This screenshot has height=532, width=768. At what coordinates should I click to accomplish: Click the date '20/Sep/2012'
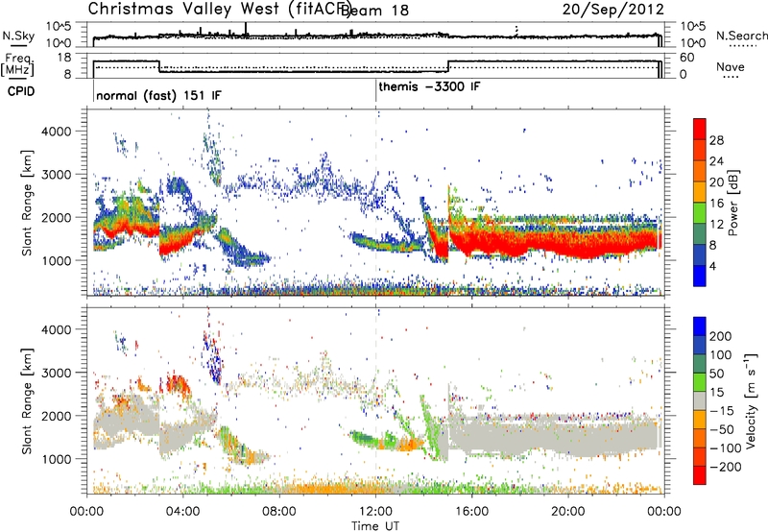(x=612, y=9)
